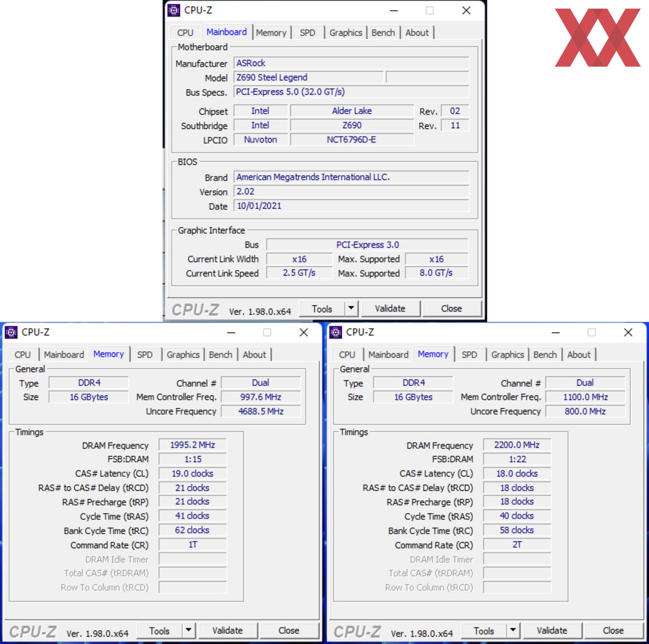Go to Bench tab in Mainboard window
Viewport: 649px width, 644px height.
(383, 32)
